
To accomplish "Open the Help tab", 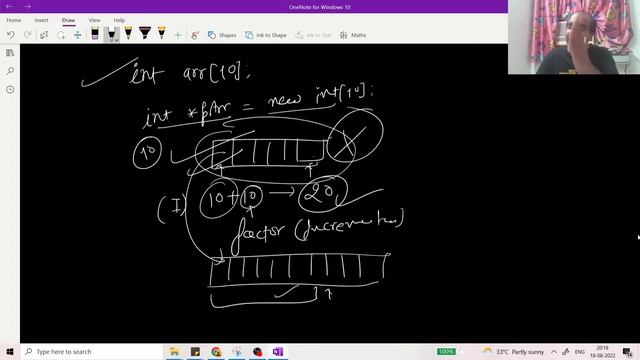I will click(119, 20).
